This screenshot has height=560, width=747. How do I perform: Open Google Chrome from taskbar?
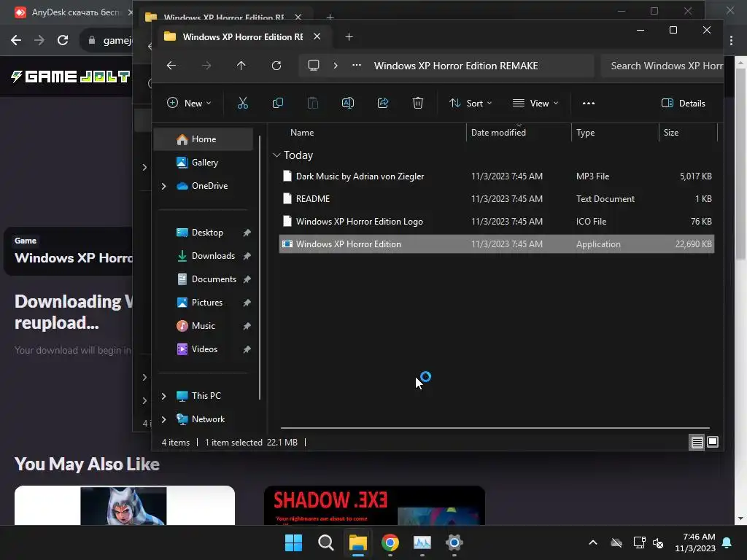pos(390,542)
